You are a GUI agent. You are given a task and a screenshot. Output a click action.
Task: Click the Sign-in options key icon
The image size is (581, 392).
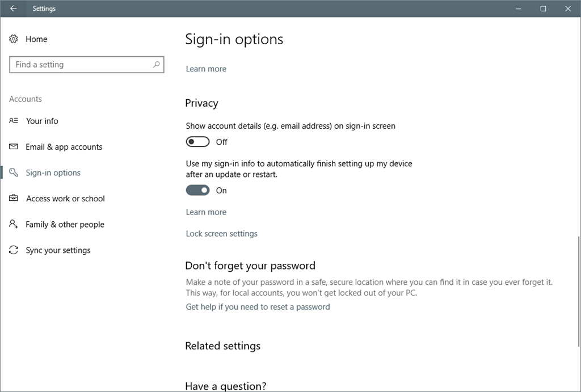tap(14, 172)
